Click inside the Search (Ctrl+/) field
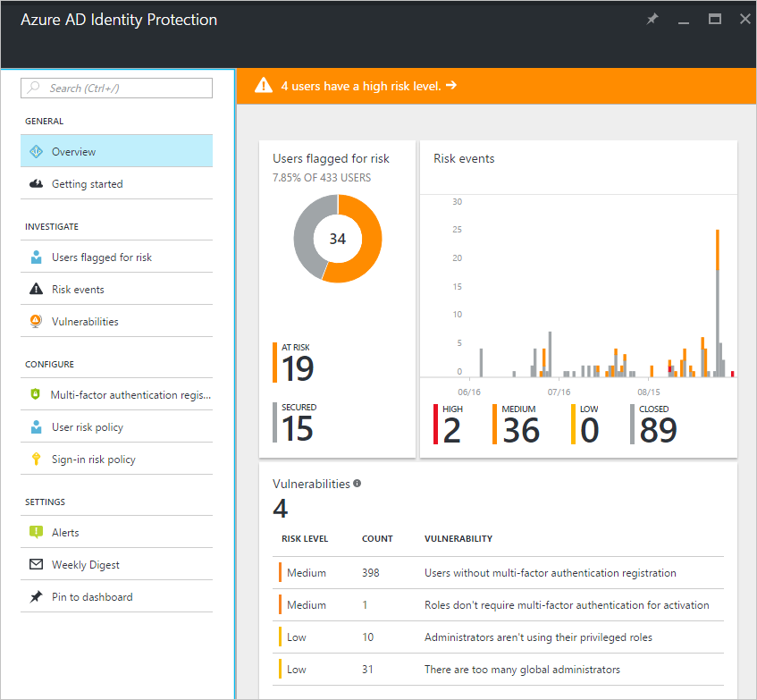The image size is (757, 700). click(x=116, y=88)
